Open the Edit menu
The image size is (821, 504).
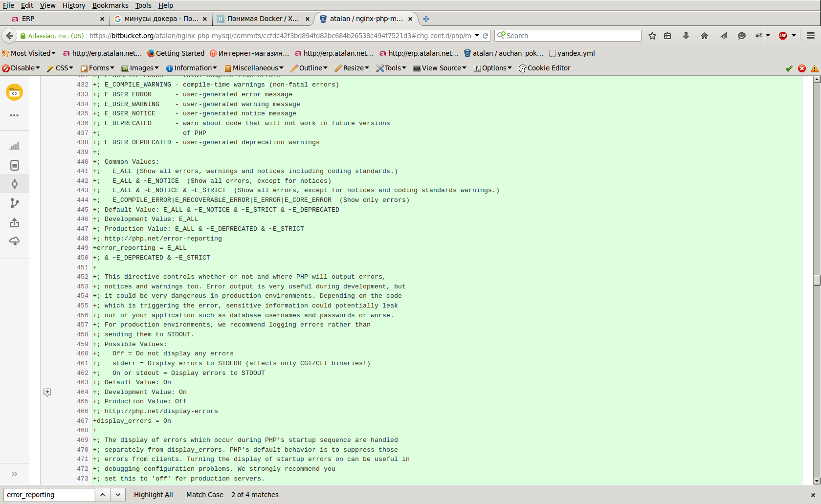pos(27,5)
